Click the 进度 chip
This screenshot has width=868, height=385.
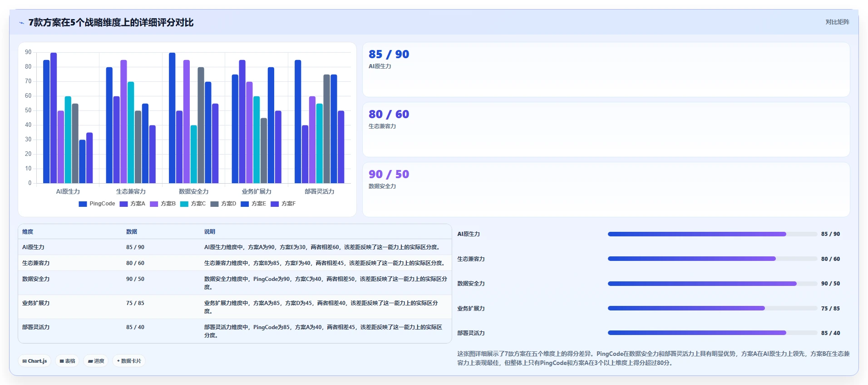click(96, 361)
